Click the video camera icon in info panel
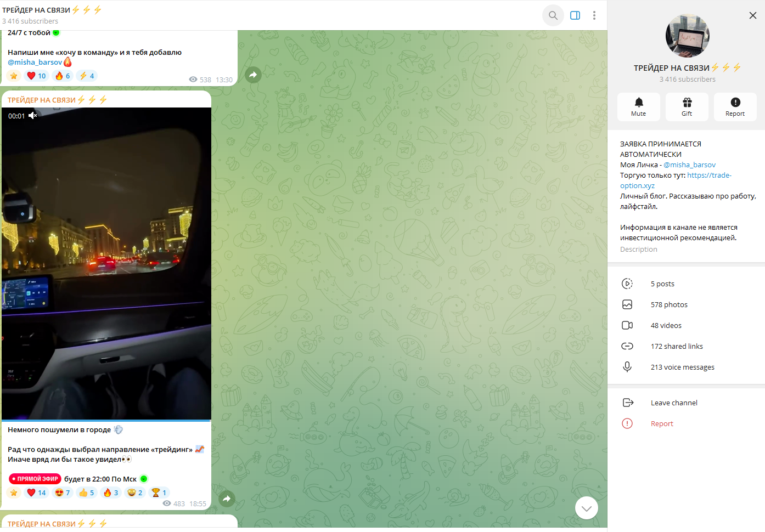Screen dimensions: 765x532 627,325
